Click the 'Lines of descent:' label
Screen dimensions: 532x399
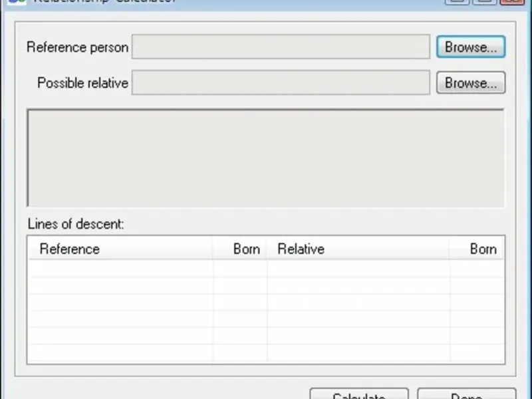[76, 224]
